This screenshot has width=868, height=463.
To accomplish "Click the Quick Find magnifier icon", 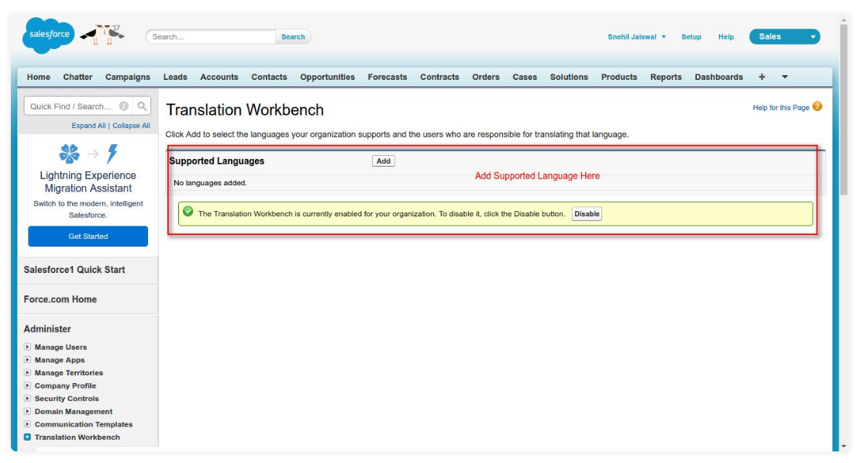I will [x=143, y=105].
